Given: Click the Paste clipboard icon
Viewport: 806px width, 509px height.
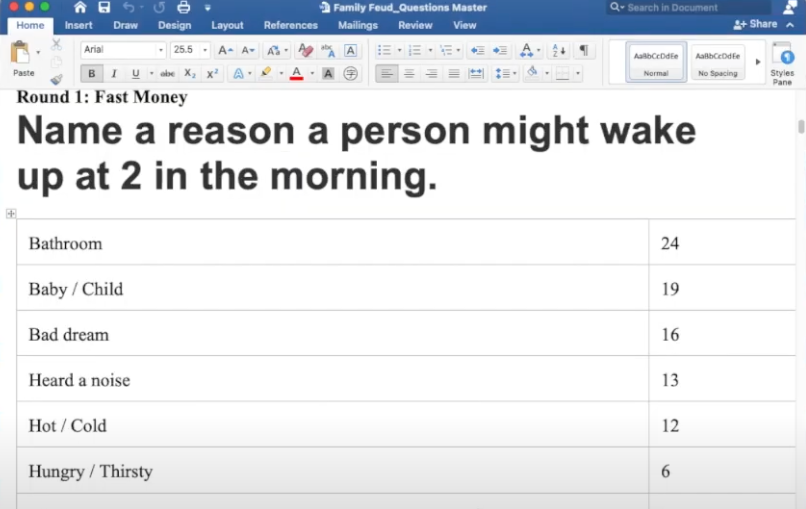Looking at the screenshot, I should [21, 52].
